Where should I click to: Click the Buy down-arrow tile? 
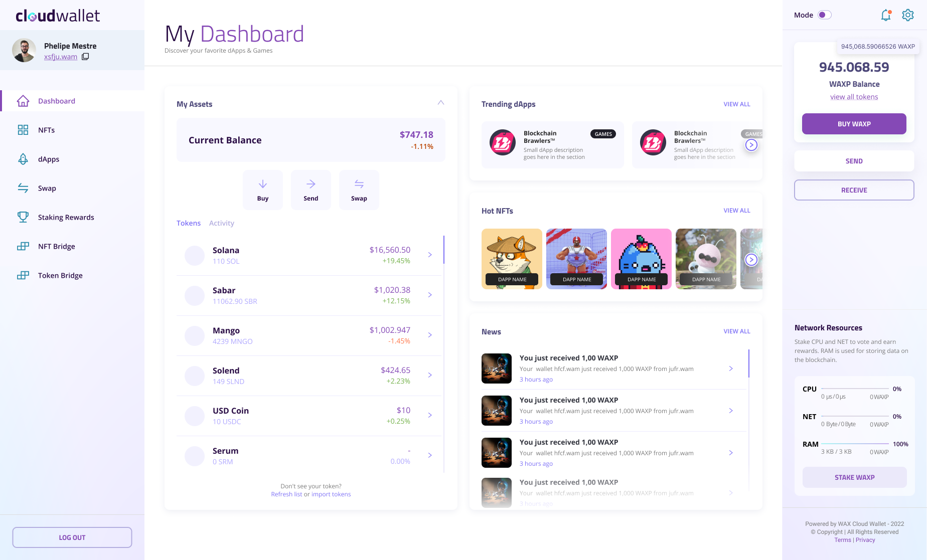[263, 190]
